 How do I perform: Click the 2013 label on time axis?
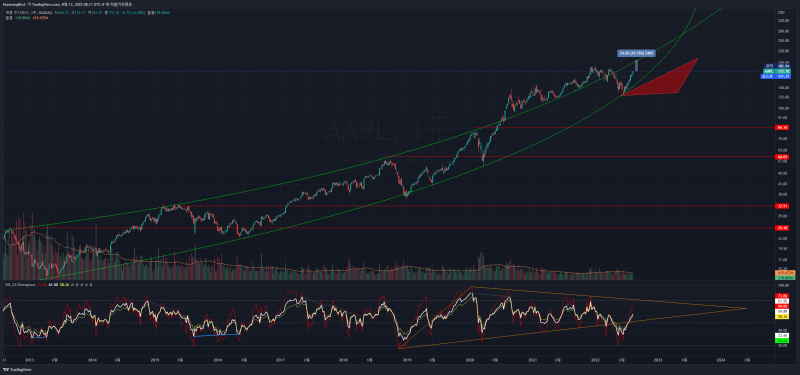[29, 360]
